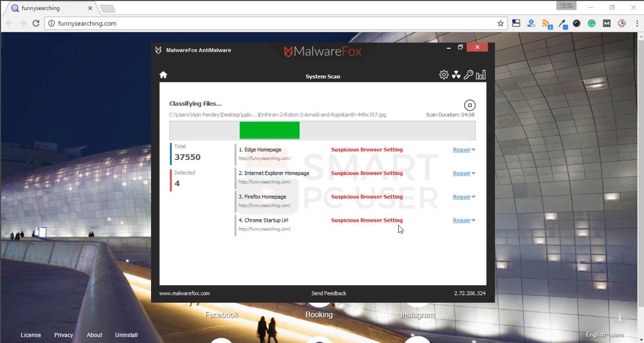This screenshot has width=644, height=343.
Task: Repair the Edge Homepage detection
Action: pyautogui.click(x=462, y=149)
